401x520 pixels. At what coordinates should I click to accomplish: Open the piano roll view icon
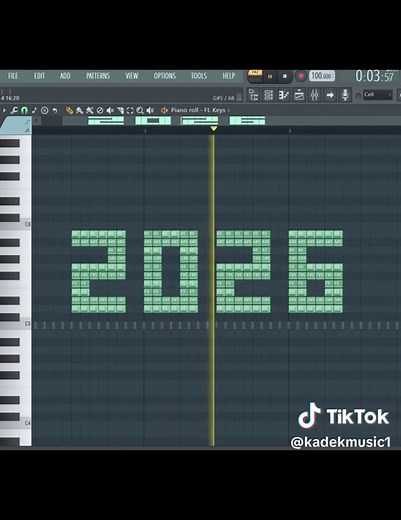coord(284,95)
